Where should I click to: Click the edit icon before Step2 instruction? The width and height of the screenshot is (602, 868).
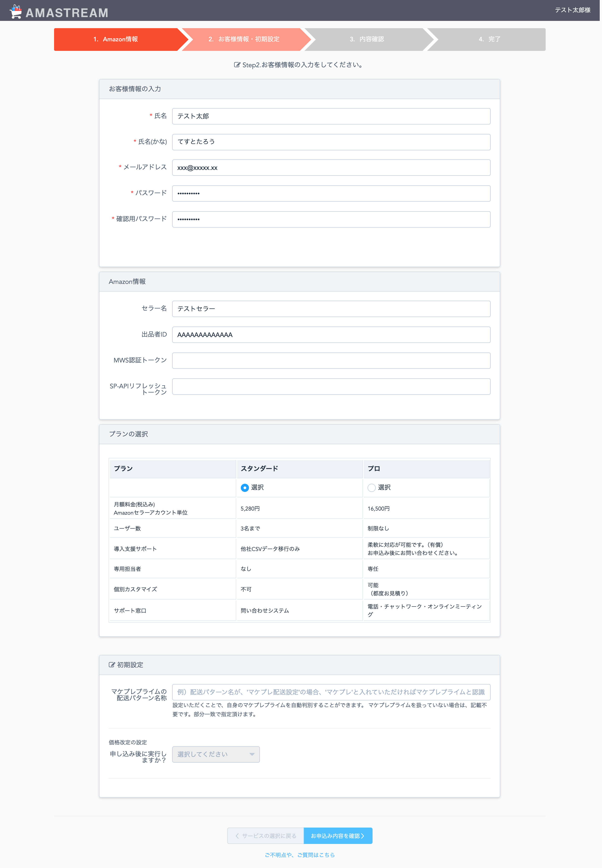point(237,65)
